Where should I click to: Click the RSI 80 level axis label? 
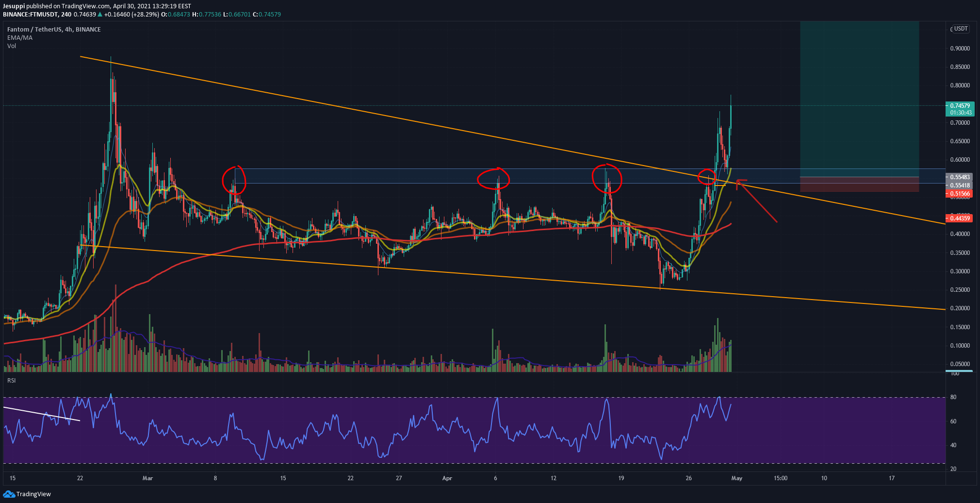(953, 397)
